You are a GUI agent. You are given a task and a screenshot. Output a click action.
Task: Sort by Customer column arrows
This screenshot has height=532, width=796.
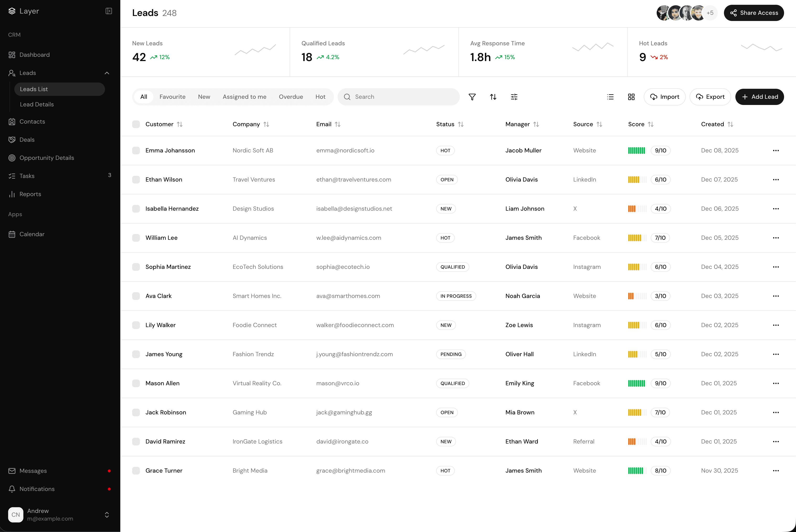pos(179,125)
